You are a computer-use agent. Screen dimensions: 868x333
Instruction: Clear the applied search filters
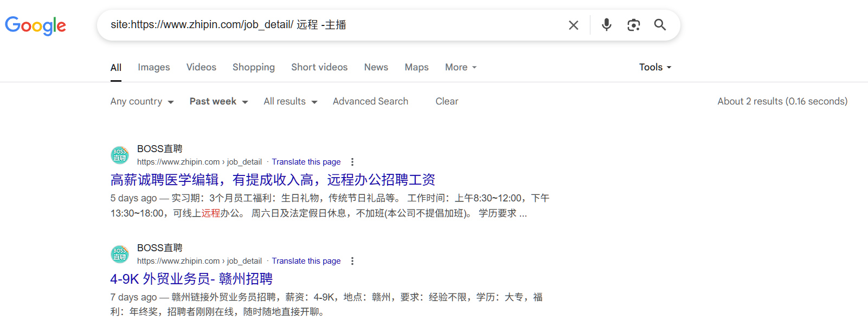tap(447, 101)
